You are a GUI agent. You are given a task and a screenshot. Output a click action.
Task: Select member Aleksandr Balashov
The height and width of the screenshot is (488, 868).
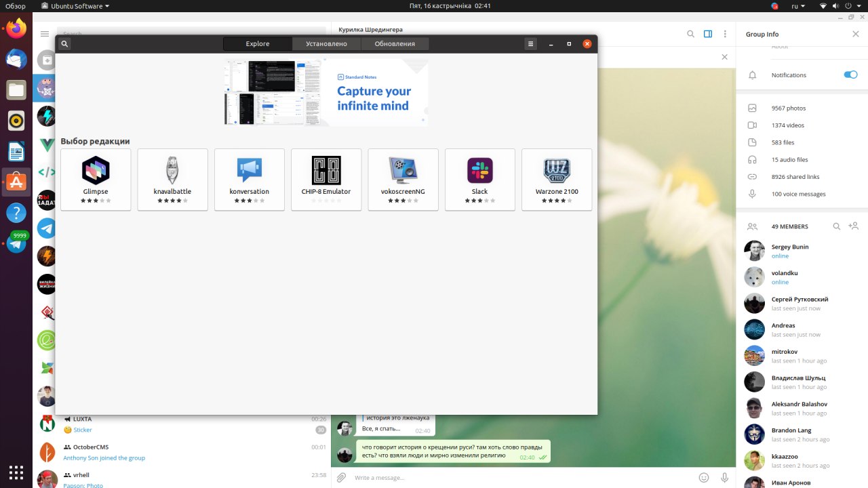[802, 408]
